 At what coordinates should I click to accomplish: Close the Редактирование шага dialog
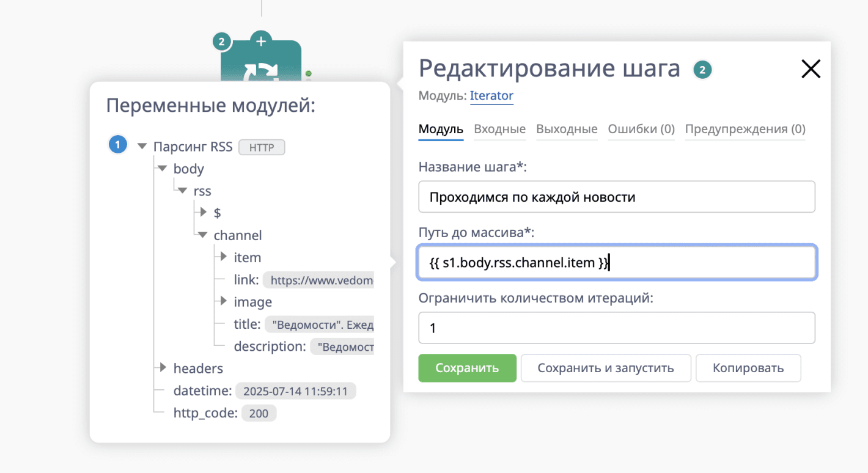(x=811, y=68)
